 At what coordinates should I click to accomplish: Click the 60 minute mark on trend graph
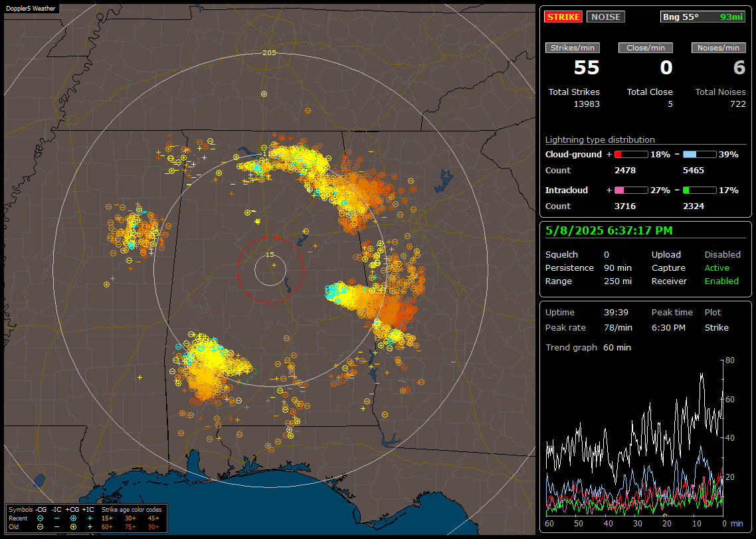(x=549, y=524)
